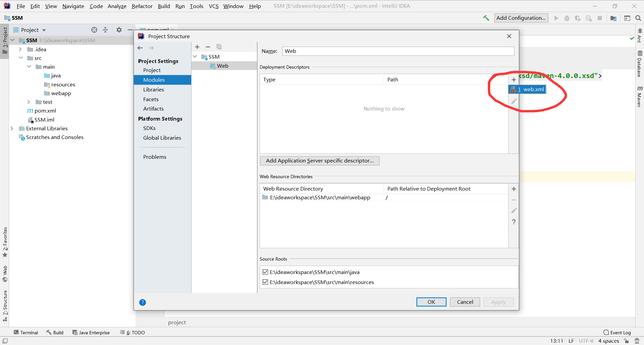Open the Maven tool window
Viewport: 644px width, 345px height.
tap(640, 96)
